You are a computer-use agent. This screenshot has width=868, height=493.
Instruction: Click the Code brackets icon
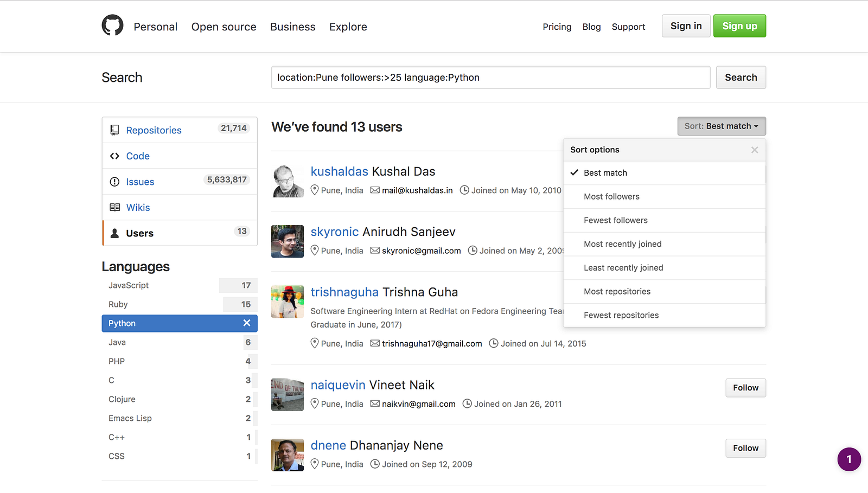point(114,156)
